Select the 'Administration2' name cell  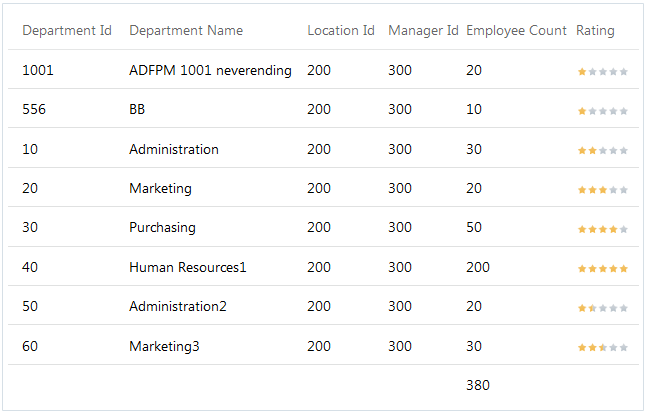178,307
